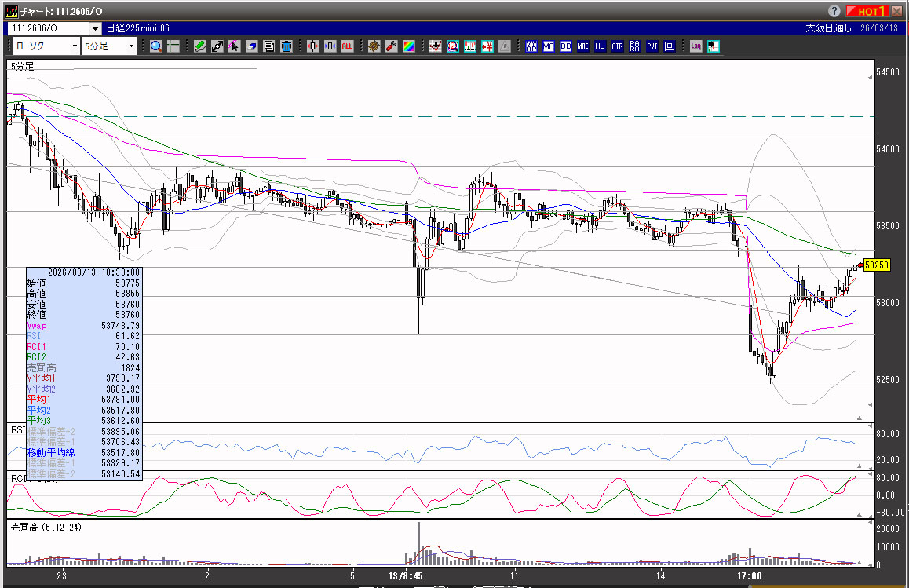Click the yellow 53250 current price marker
909x588 pixels.
(x=876, y=265)
